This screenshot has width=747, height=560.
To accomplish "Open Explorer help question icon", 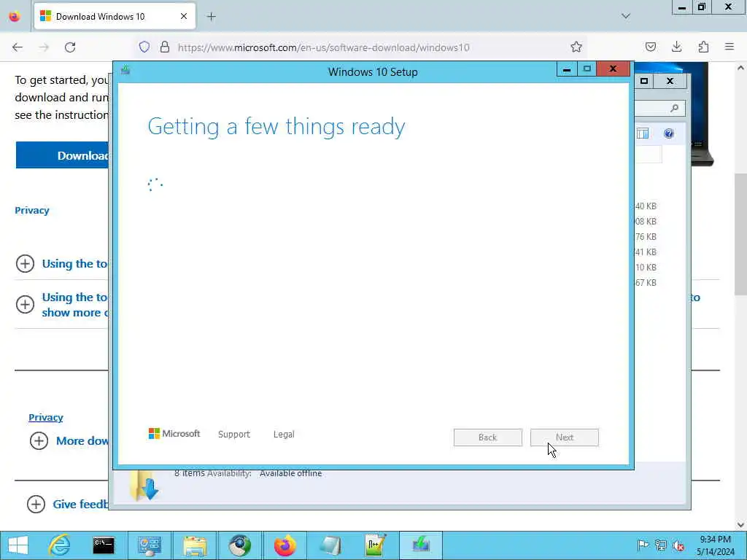I will click(x=669, y=134).
